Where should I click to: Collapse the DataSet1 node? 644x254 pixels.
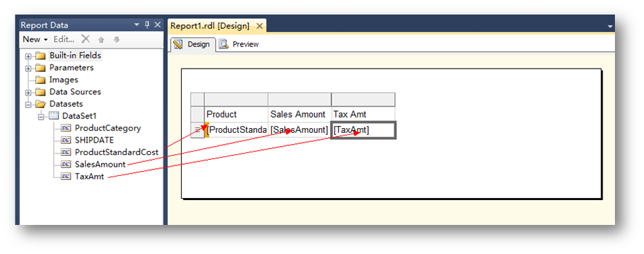coord(41,117)
